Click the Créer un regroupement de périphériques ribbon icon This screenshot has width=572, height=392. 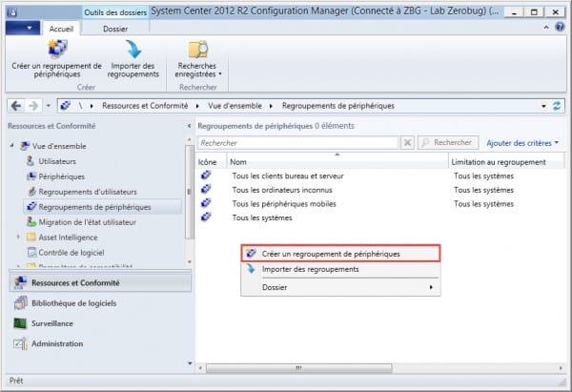57,50
